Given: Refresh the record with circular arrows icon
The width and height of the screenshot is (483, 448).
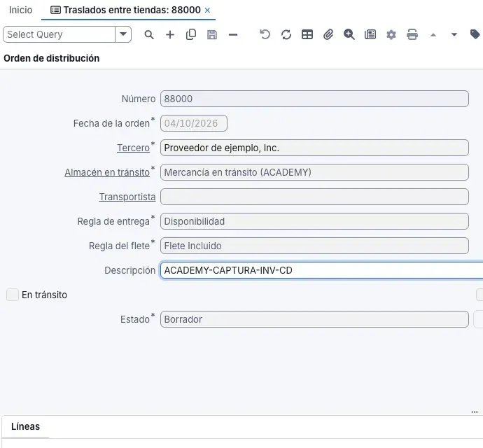Looking at the screenshot, I should click(x=286, y=34).
